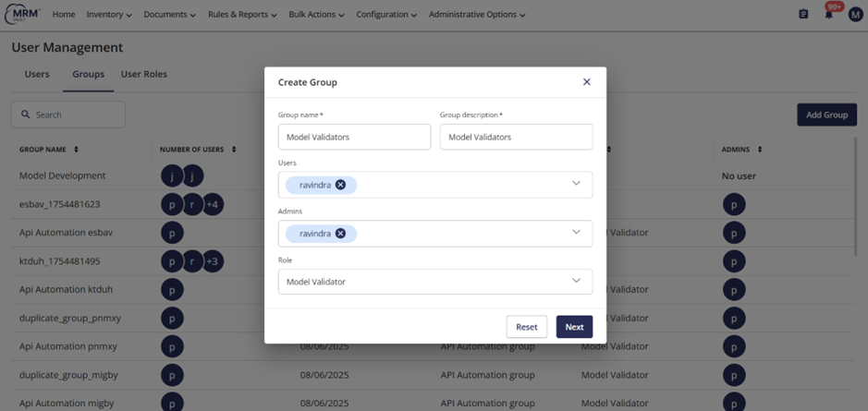Viewport: 868px width, 411px height.
Task: Switch to the User Roles tab
Action: (x=143, y=74)
